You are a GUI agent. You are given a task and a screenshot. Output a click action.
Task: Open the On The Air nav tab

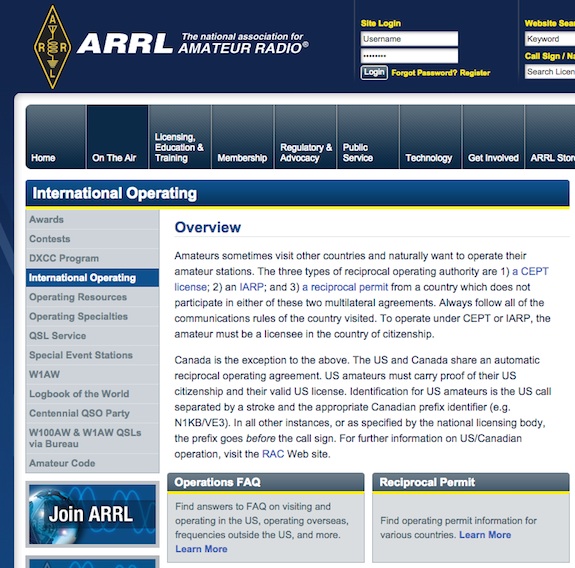(x=117, y=137)
